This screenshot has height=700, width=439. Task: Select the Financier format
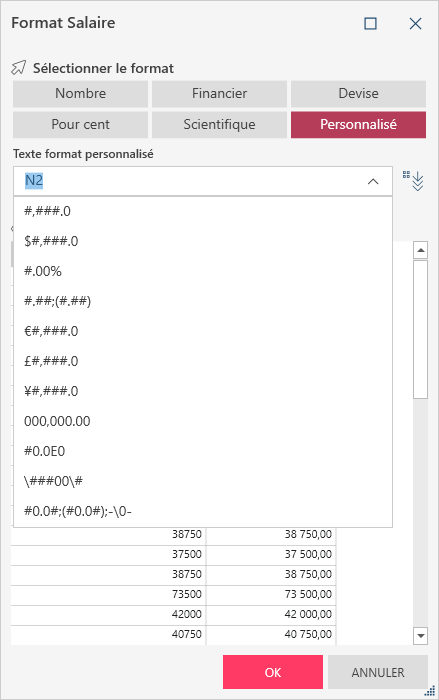[x=219, y=93]
